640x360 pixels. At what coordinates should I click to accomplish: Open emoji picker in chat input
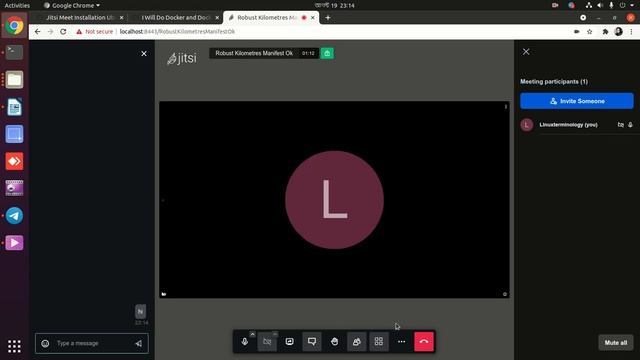pyautogui.click(x=45, y=343)
